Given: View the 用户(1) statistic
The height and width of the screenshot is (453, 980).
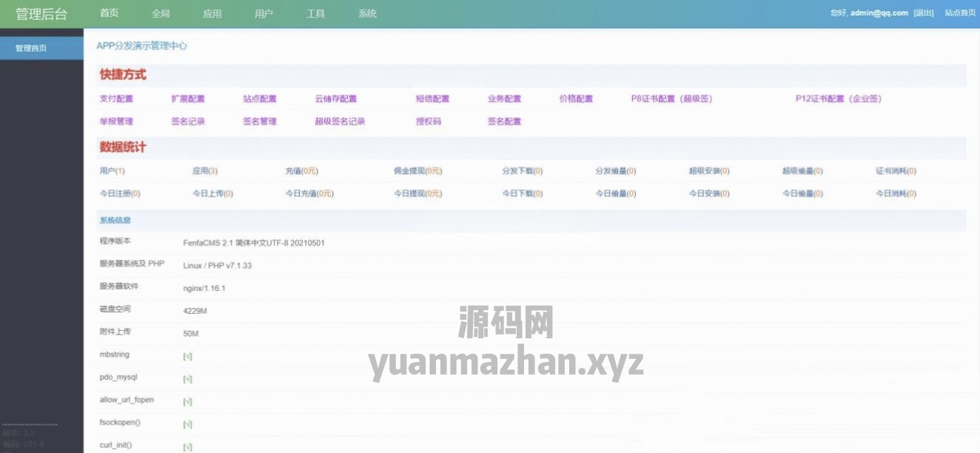Looking at the screenshot, I should pos(113,171).
